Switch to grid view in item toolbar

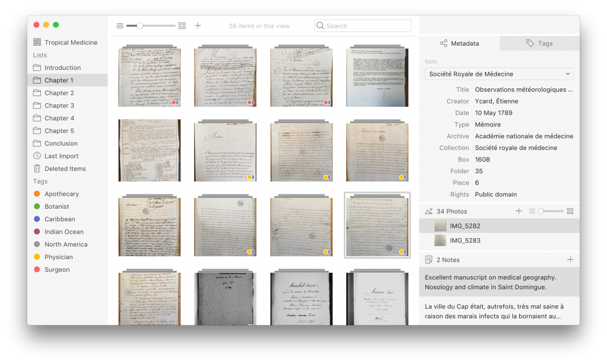[x=182, y=26]
